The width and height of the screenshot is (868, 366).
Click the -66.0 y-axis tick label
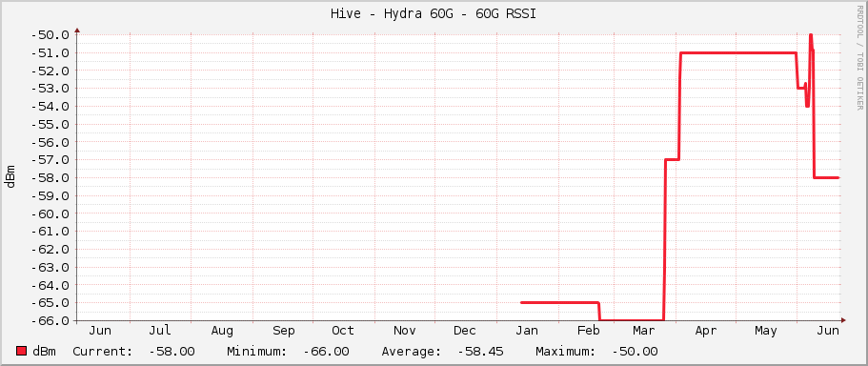click(50, 320)
